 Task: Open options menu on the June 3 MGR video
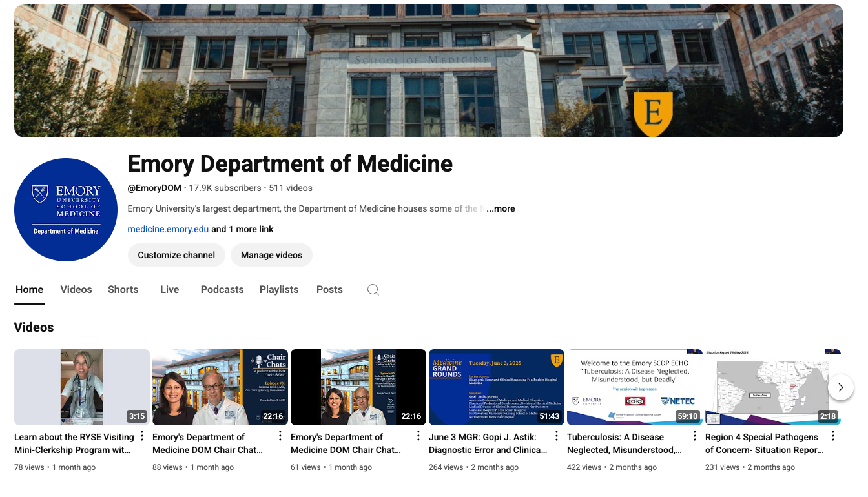555,436
